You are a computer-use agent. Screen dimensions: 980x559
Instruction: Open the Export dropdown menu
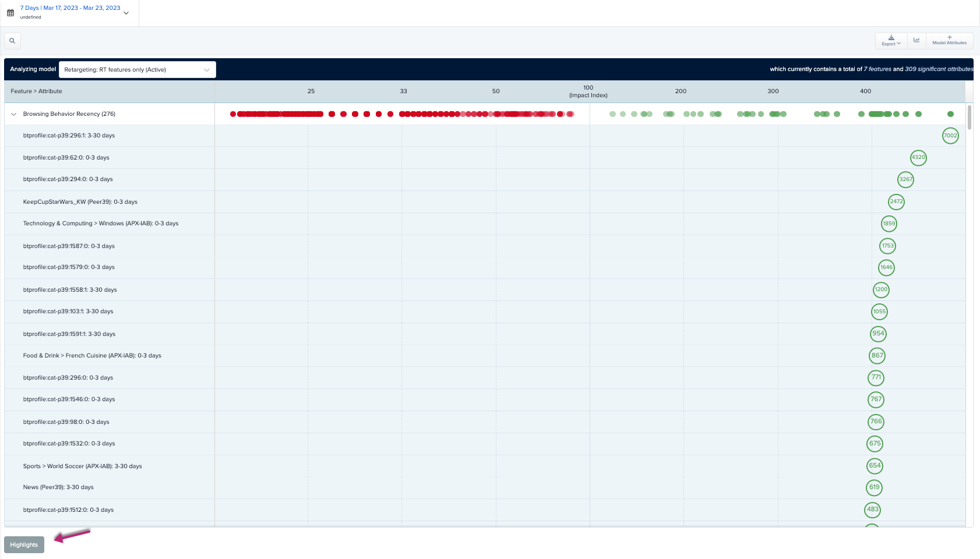pos(891,41)
